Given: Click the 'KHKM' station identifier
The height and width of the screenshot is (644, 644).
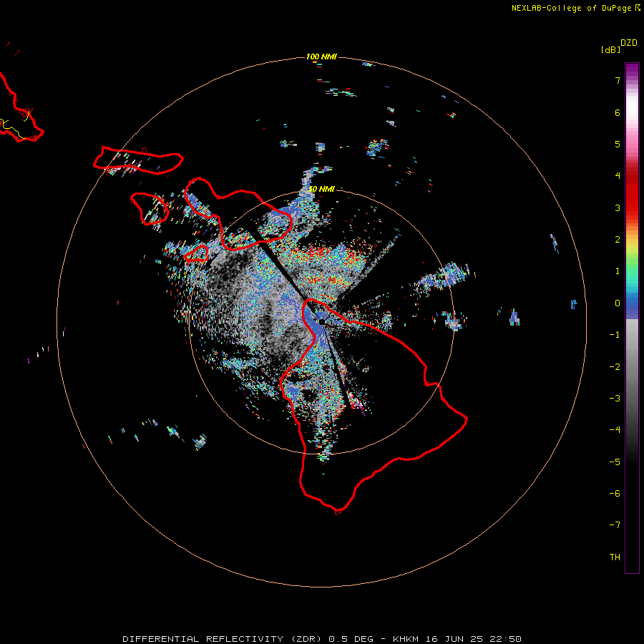Looking at the screenshot, I should click(x=406, y=639).
